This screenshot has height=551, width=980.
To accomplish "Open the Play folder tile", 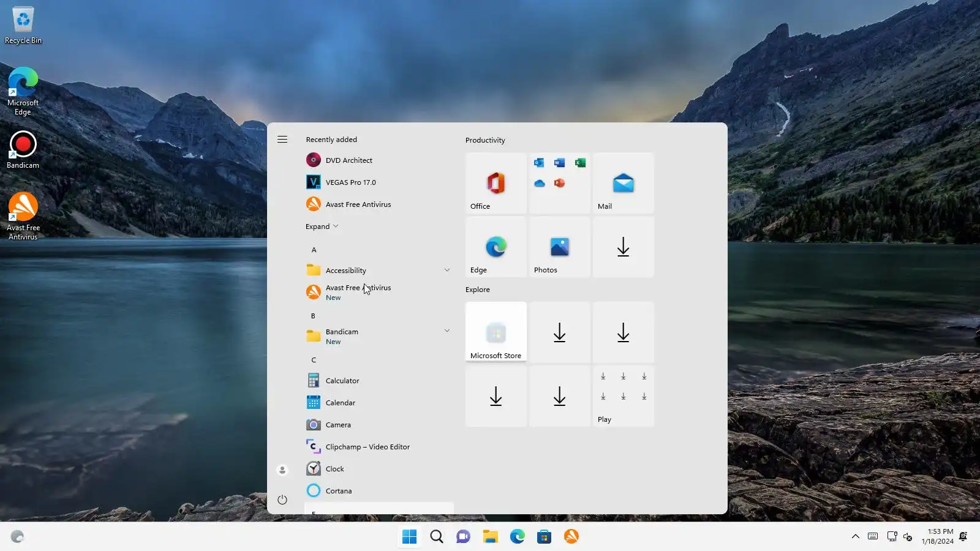I will click(624, 396).
